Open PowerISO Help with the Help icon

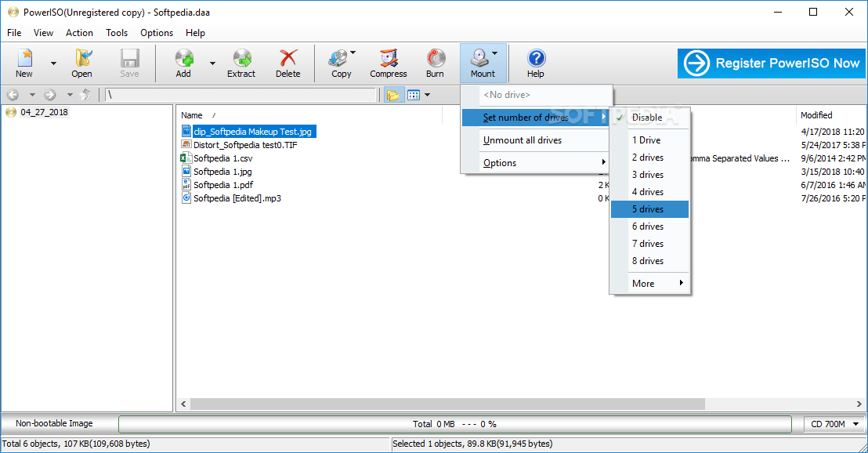click(x=535, y=63)
